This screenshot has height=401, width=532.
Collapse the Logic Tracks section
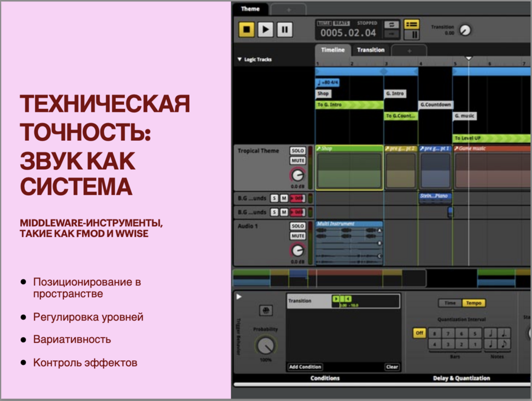(239, 59)
